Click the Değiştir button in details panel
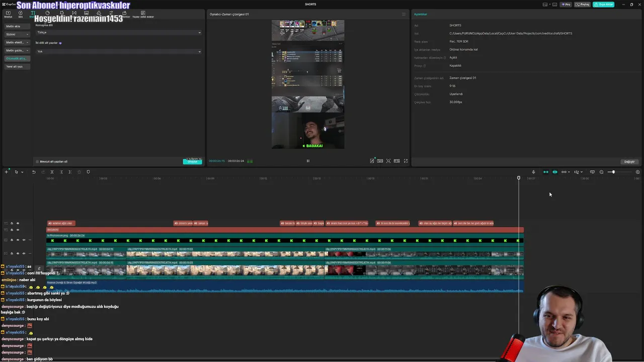644x362 pixels. point(629,162)
